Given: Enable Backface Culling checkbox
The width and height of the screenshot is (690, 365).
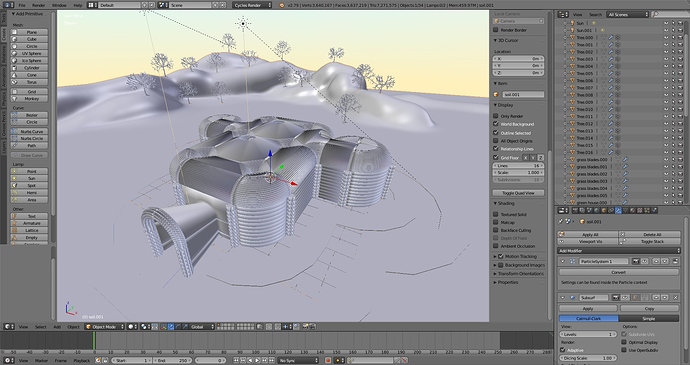Looking at the screenshot, I should (x=496, y=230).
